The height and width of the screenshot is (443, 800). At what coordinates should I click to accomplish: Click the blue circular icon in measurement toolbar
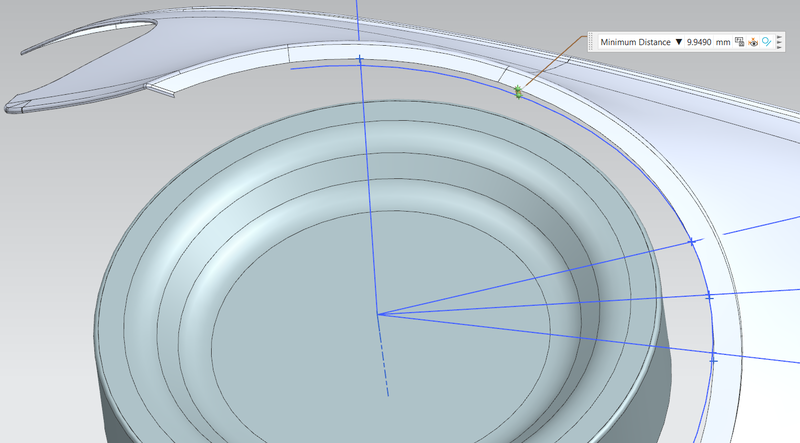click(766, 43)
